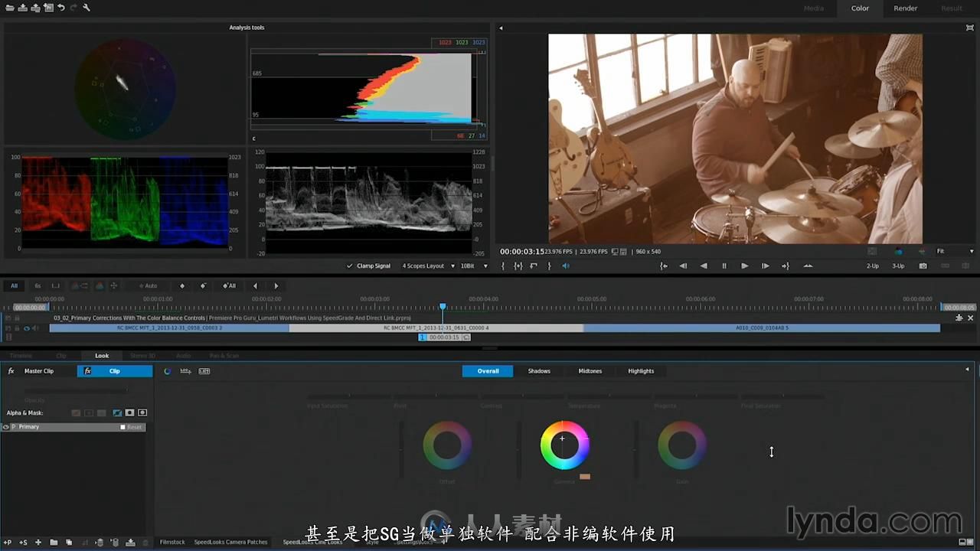Click the Gamma color wheel
Screen dimensions: 980x551
[564, 445]
